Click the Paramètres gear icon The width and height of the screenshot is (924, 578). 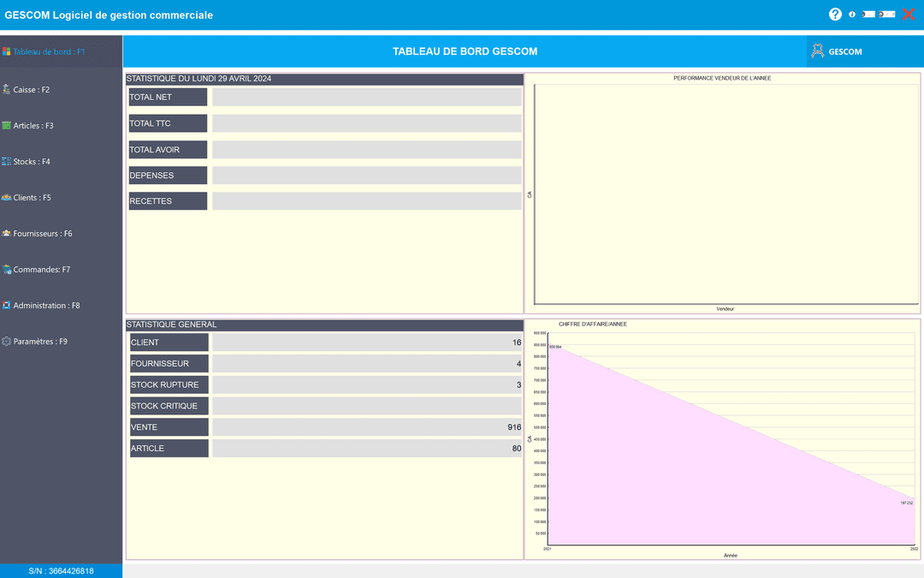(7, 341)
